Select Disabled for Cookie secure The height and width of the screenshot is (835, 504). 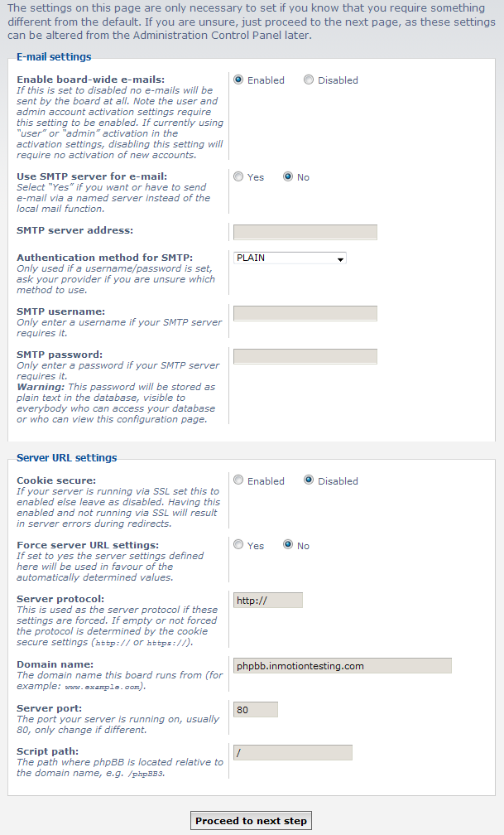click(309, 480)
